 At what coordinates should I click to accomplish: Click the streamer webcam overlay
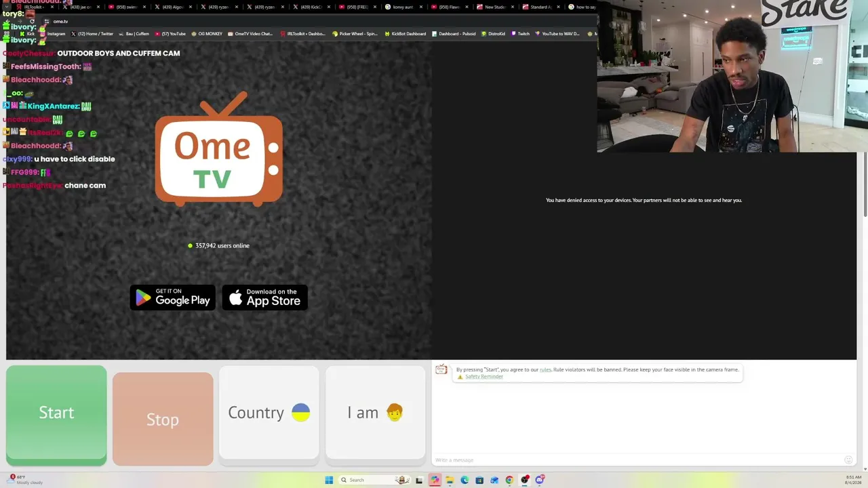[732, 76]
